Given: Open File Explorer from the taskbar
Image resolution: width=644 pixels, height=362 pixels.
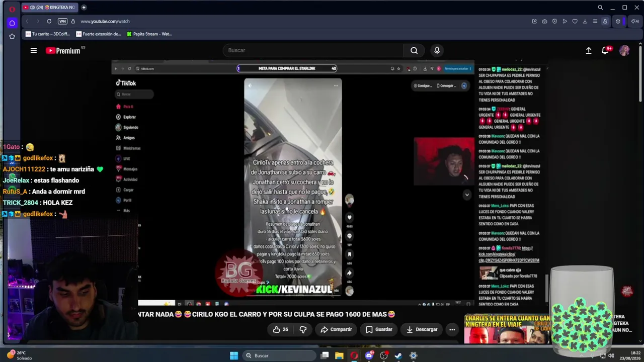Looking at the screenshot, I should (x=340, y=356).
